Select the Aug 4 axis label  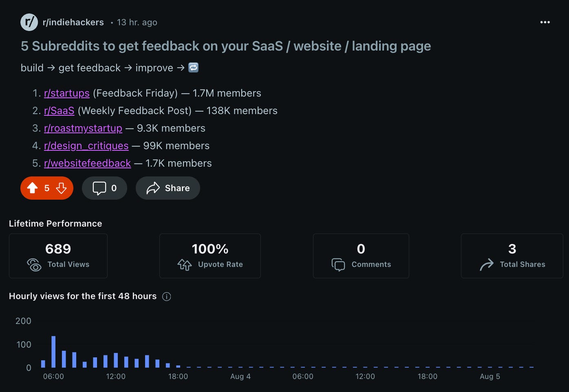(x=240, y=377)
